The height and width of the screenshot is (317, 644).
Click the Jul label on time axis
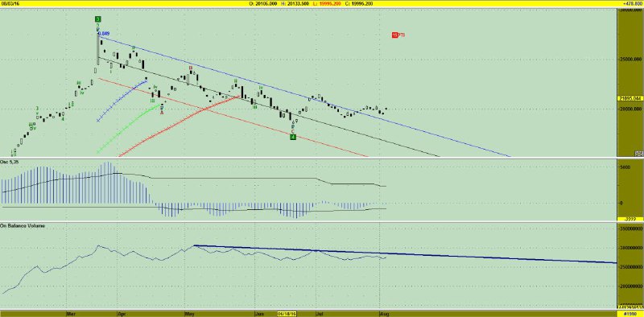click(319, 314)
